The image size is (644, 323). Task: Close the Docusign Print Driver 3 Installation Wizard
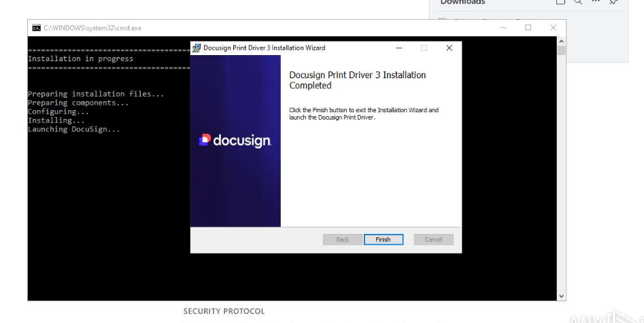[449, 48]
